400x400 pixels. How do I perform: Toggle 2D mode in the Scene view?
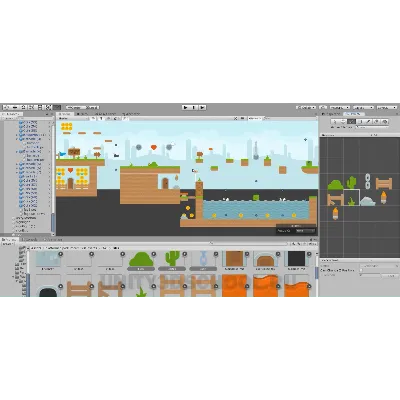(x=94, y=118)
